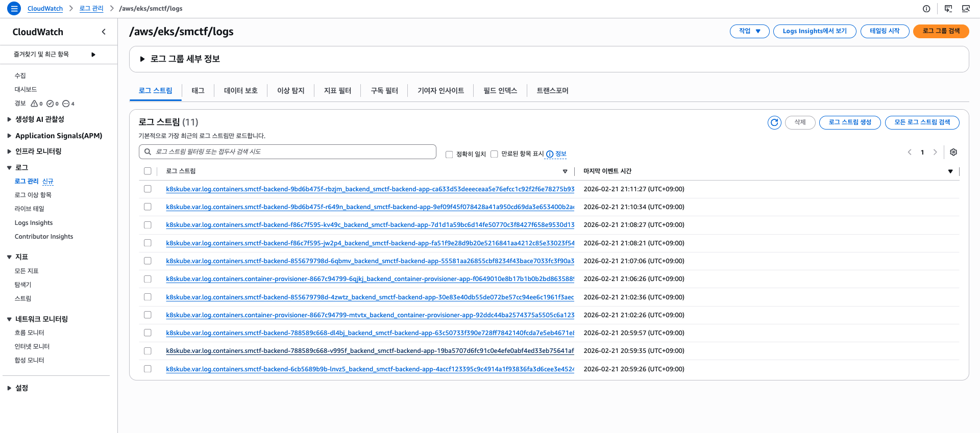Click the alarm triangle icon in sidebar
980x433 pixels.
34,104
